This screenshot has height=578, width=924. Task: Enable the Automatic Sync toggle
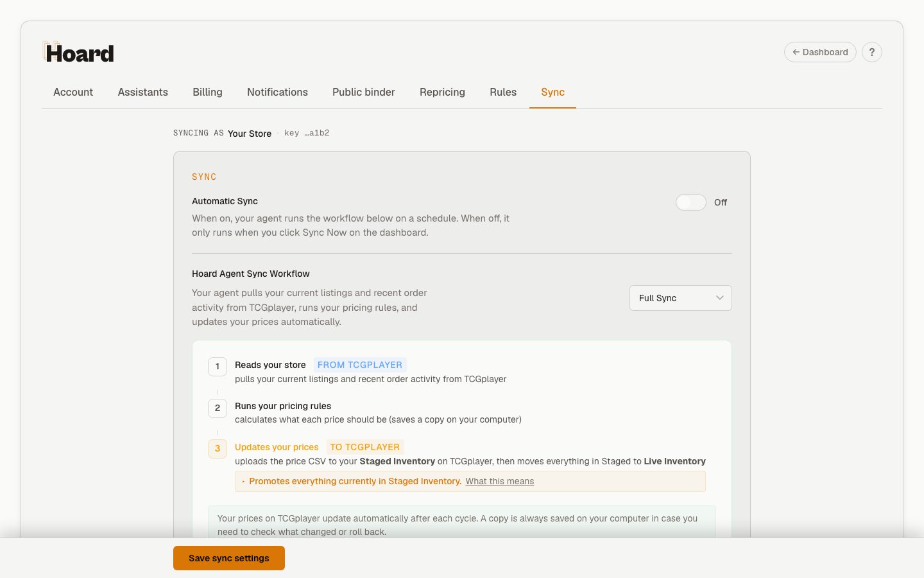[691, 202]
